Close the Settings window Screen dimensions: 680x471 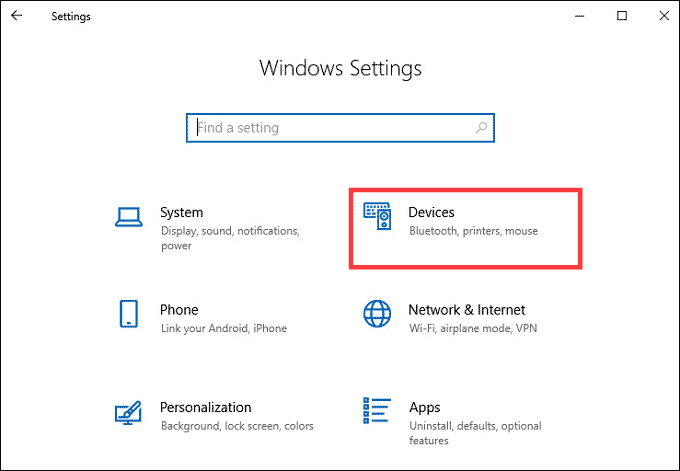click(x=664, y=16)
